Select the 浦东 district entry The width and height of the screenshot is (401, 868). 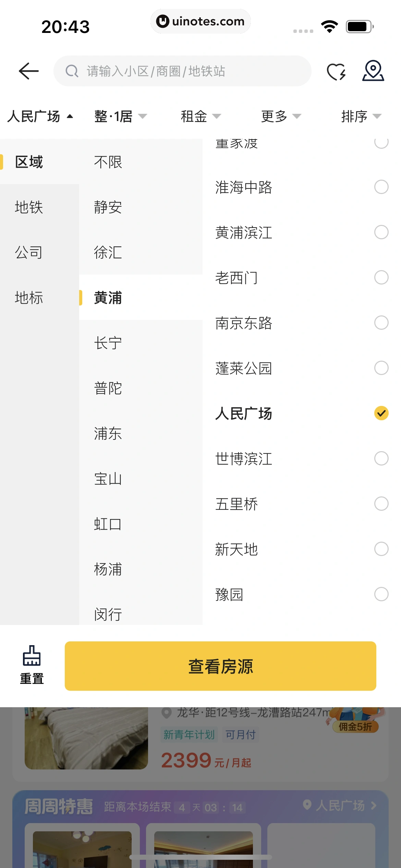(108, 433)
